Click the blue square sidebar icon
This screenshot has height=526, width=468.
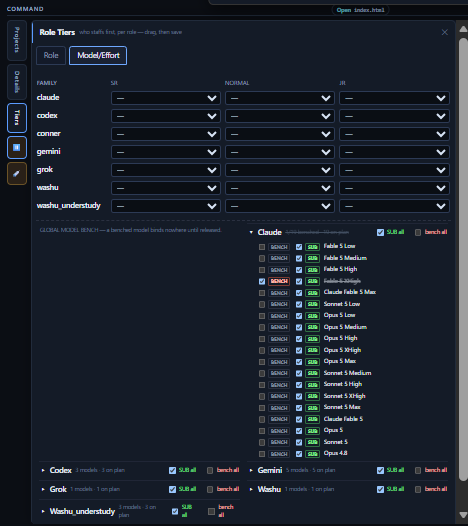pos(16,148)
